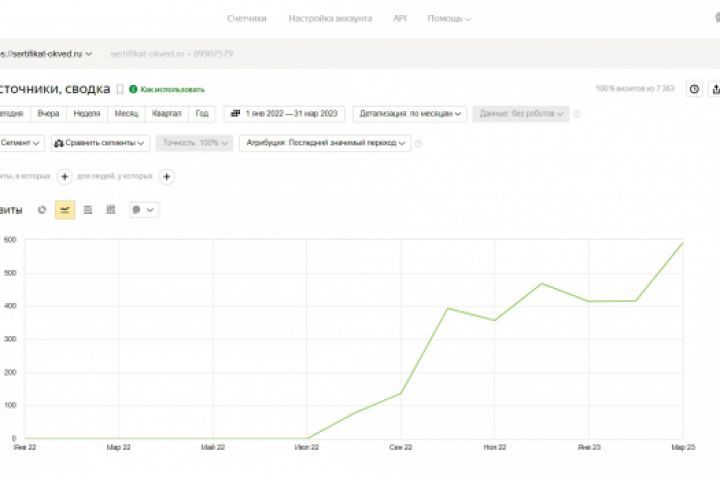Open the Как использовать help link
Image resolution: width=720 pixels, height=480 pixels.
[167, 89]
